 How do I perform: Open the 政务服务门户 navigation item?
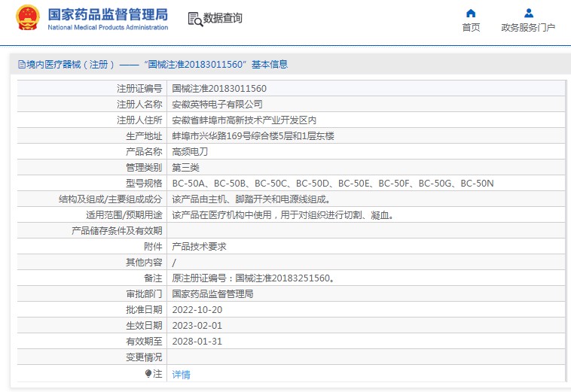coord(528,27)
